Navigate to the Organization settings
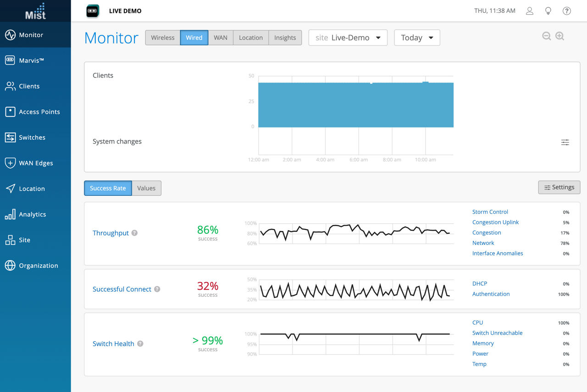 (x=39, y=265)
